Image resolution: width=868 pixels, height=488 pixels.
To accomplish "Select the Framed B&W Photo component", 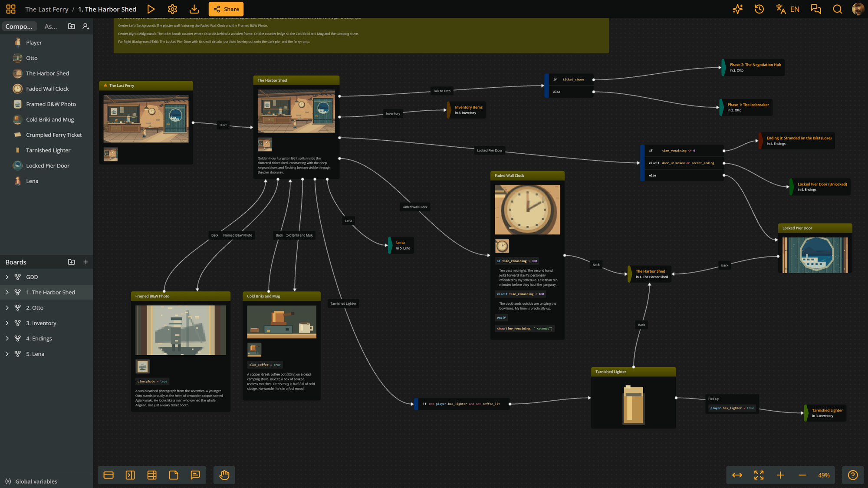I will click(x=46, y=104).
